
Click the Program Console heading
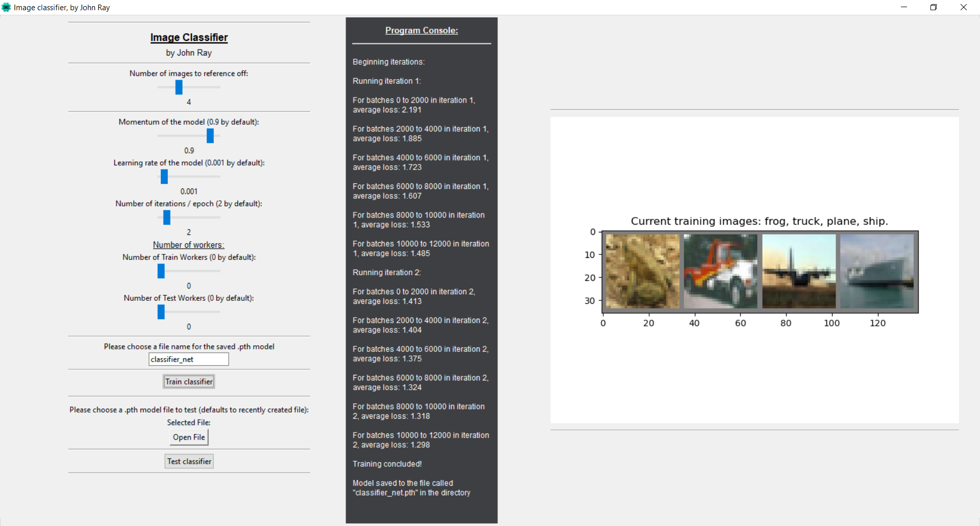click(x=421, y=30)
